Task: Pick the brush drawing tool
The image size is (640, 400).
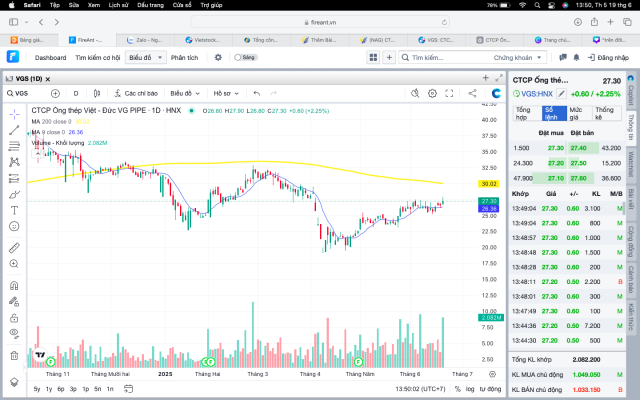Action: (x=14, y=194)
